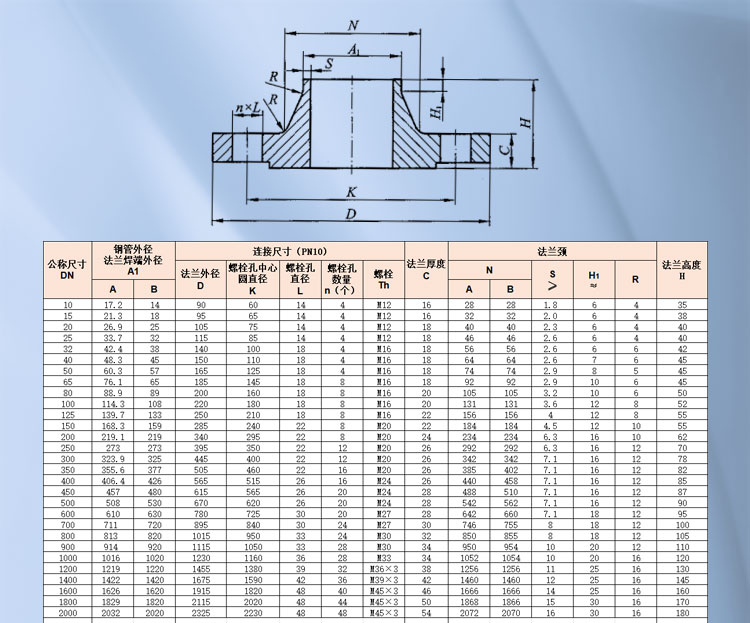Click the H1 dimension label in the drawing
Viewport: 750px width, 623px height.
pos(435,112)
